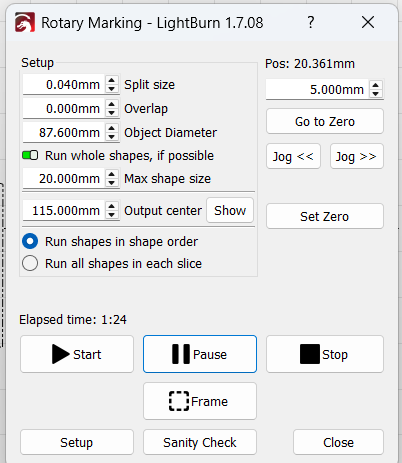The width and height of the screenshot is (402, 463).
Task: Start the rotary marking job
Action: [x=77, y=354]
